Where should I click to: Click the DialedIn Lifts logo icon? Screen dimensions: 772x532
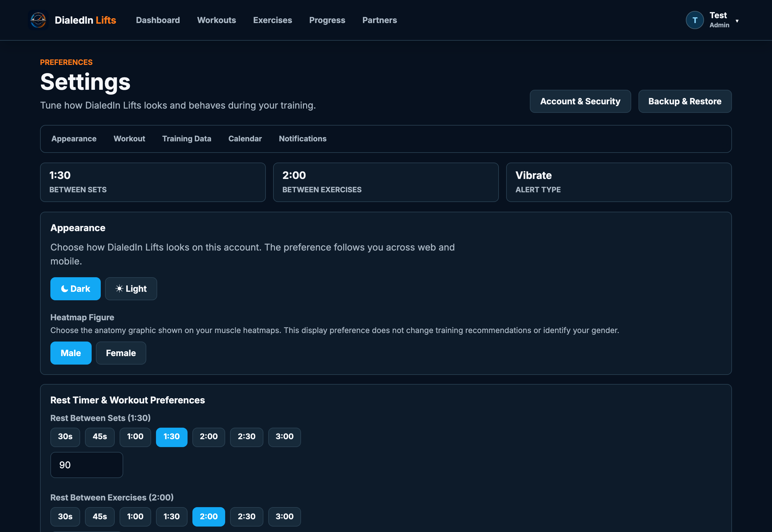click(38, 20)
